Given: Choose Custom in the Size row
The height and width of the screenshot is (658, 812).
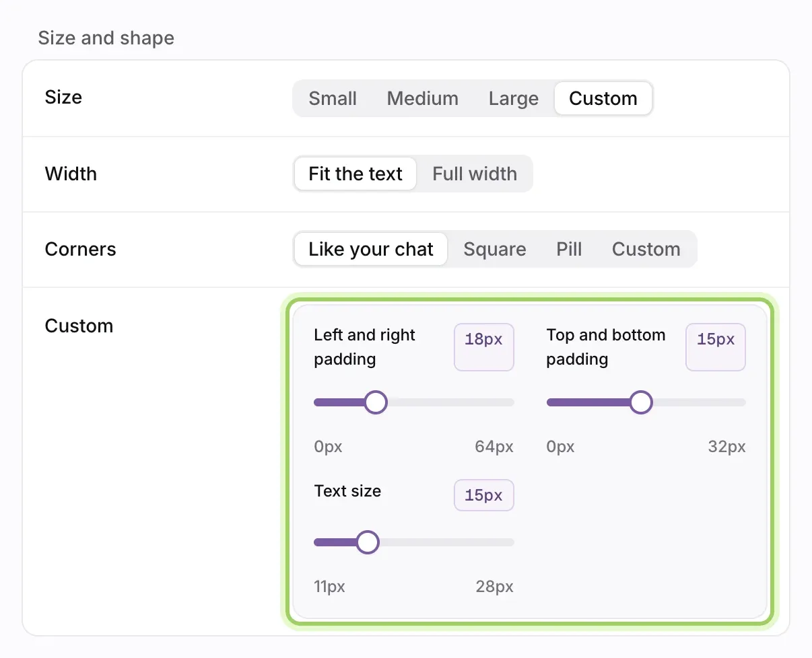Looking at the screenshot, I should [x=603, y=98].
